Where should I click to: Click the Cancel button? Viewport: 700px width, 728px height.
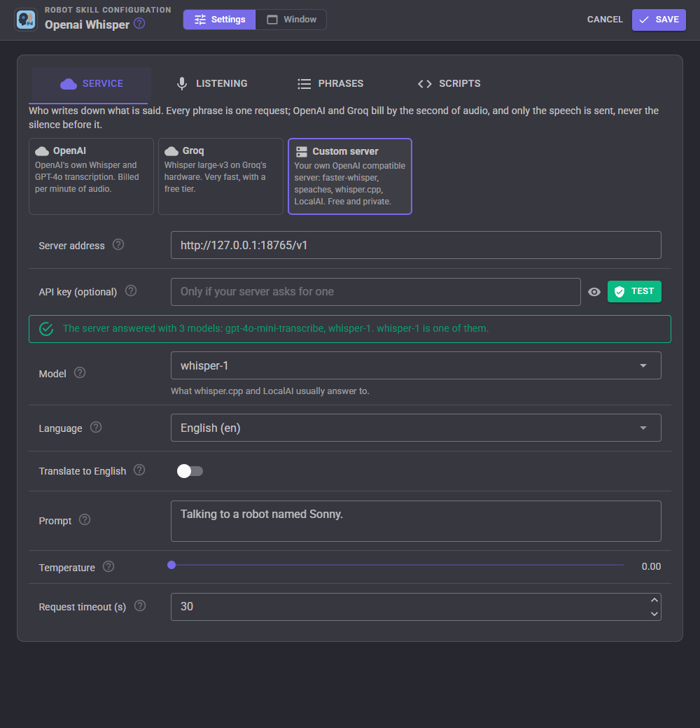click(x=605, y=20)
